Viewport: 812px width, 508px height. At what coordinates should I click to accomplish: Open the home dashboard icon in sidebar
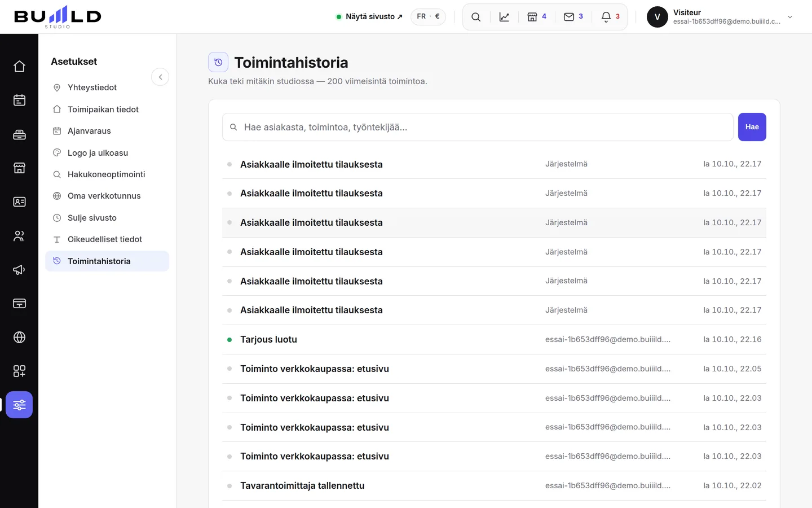pyautogui.click(x=19, y=67)
